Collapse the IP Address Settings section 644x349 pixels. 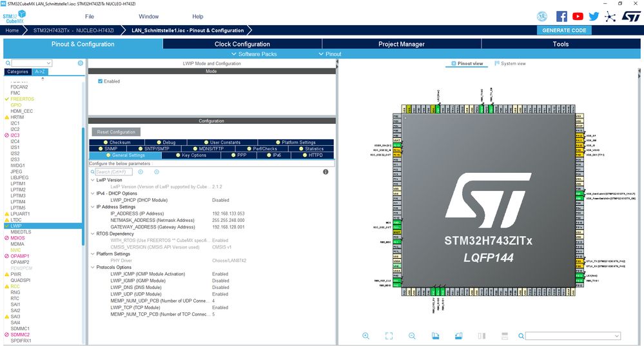coord(92,207)
